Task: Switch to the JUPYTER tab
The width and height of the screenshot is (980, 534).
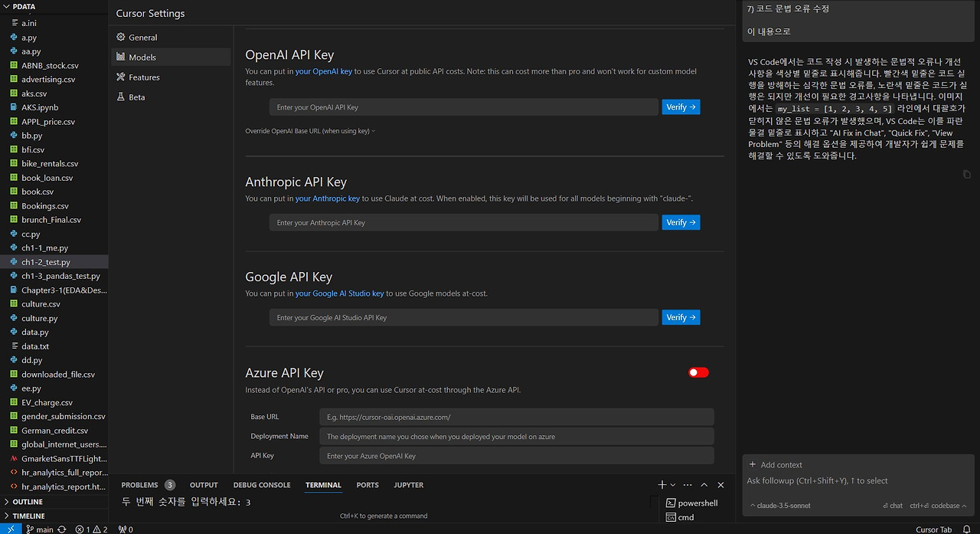Action: (x=408, y=485)
